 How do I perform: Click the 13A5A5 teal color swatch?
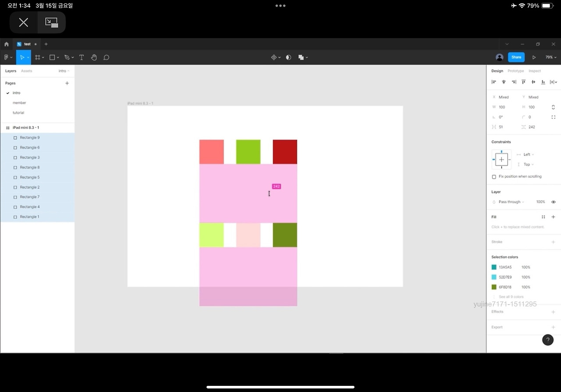pos(494,267)
